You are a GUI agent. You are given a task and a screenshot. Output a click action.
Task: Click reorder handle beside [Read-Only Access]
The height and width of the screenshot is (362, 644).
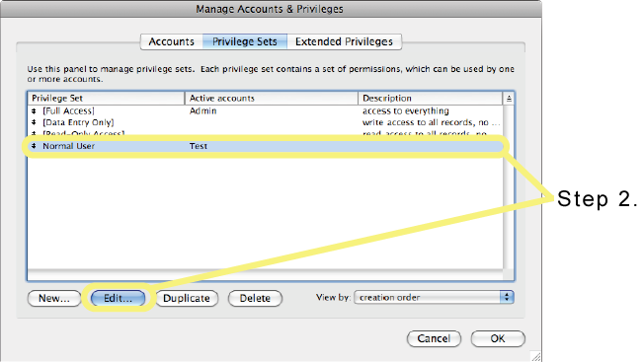click(x=34, y=133)
